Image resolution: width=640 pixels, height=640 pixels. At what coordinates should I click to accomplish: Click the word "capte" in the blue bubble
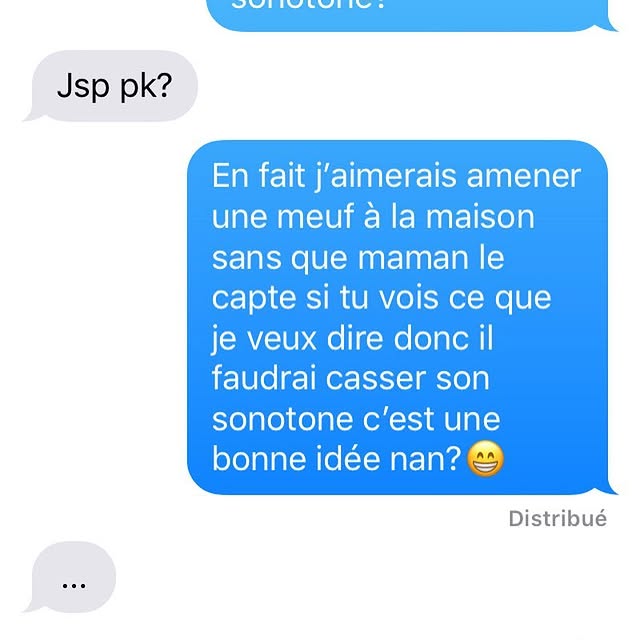(x=254, y=300)
